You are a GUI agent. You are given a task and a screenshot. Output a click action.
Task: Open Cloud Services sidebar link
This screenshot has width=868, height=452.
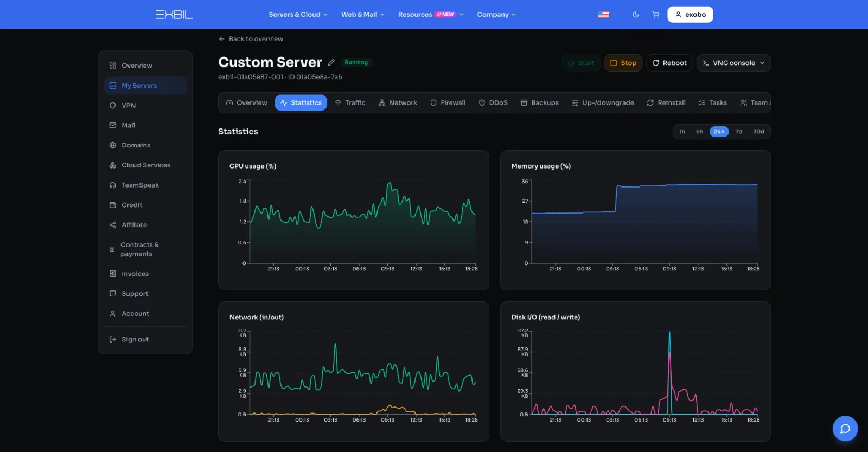click(145, 165)
